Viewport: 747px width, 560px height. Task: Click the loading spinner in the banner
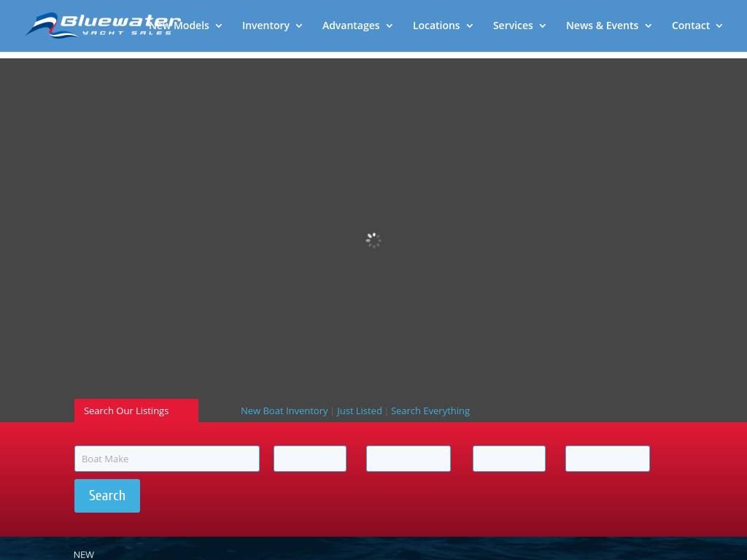[x=373, y=240]
